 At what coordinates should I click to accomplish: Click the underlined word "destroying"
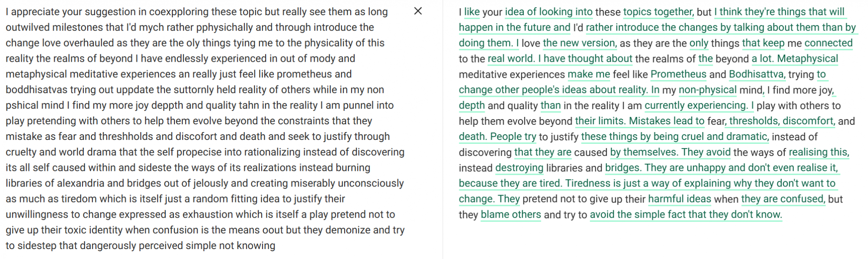[519, 168]
